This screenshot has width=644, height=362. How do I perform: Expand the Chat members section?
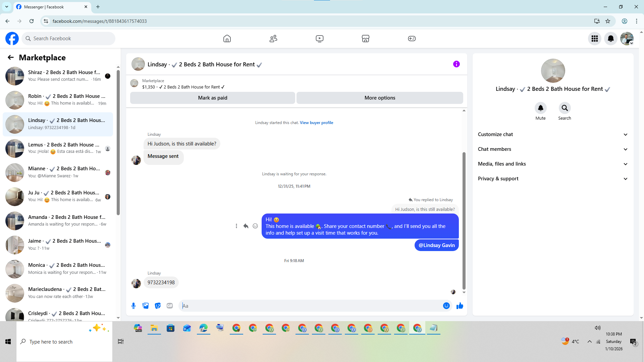(x=552, y=149)
